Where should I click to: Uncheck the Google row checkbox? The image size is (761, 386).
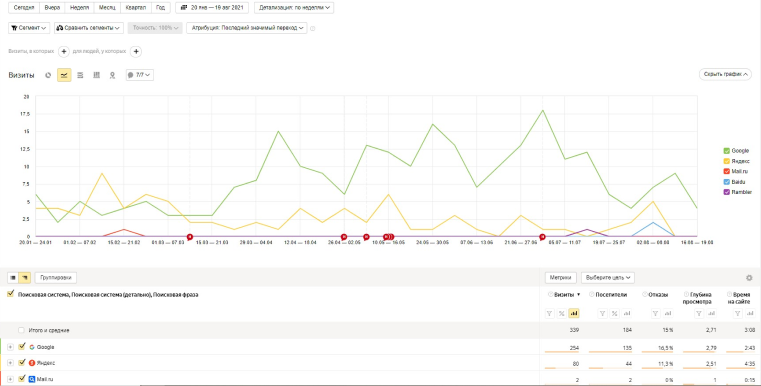point(22,347)
